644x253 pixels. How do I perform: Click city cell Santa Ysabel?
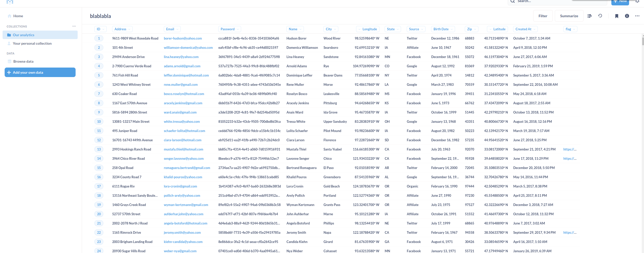[x=332, y=149]
